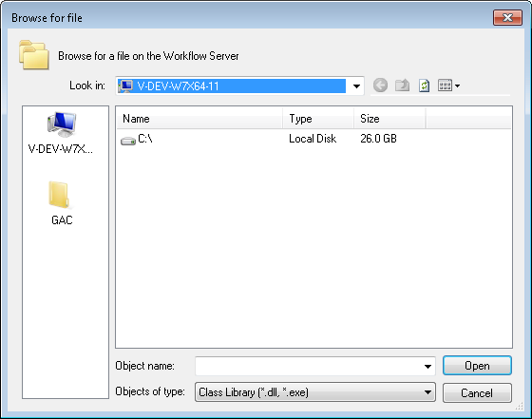Click the computer icon in Look in box
This screenshot has height=419, width=532.
pyautogui.click(x=125, y=86)
